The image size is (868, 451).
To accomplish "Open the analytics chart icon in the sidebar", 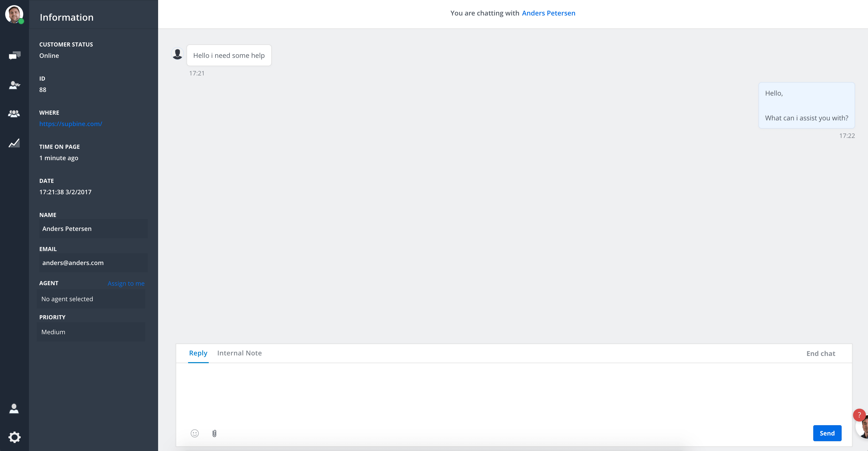I will (x=14, y=143).
